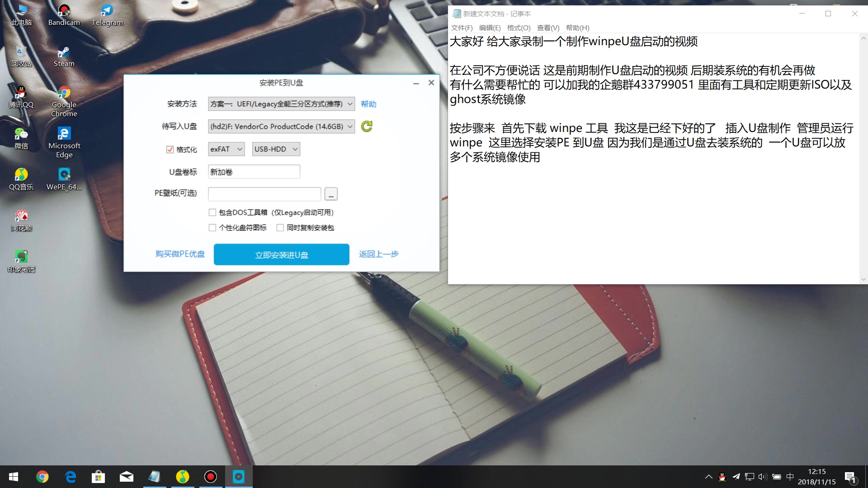Enable 个性化盘符图标 checkbox
Screen dimensions: 868x488
[212, 228]
